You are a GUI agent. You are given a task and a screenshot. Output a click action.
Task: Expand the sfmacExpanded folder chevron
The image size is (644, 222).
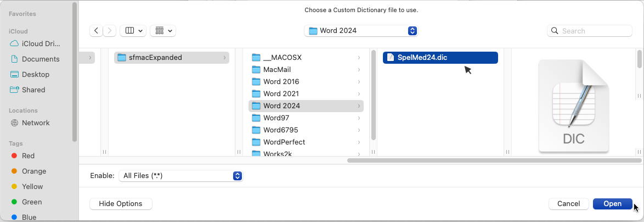pyautogui.click(x=224, y=58)
